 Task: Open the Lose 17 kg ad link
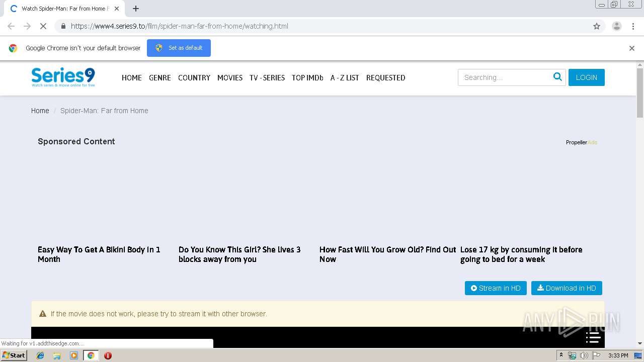[x=521, y=254]
